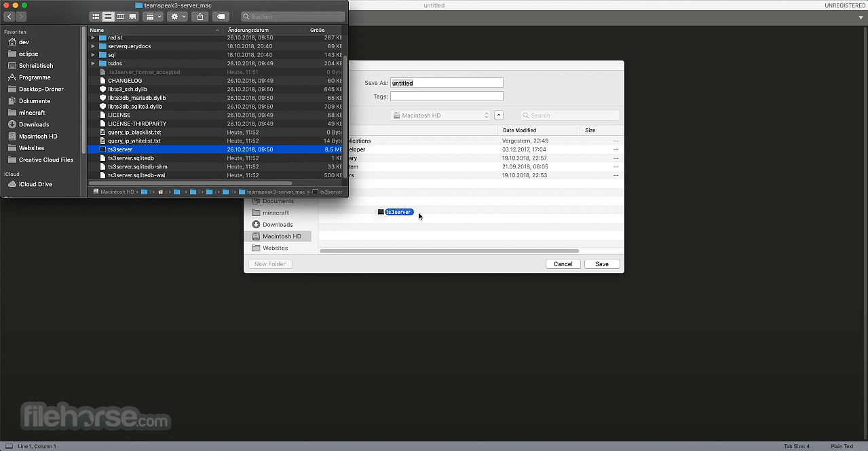Image resolution: width=868 pixels, height=451 pixels.
Task: Open Programme in Finder sidebar
Action: [35, 77]
